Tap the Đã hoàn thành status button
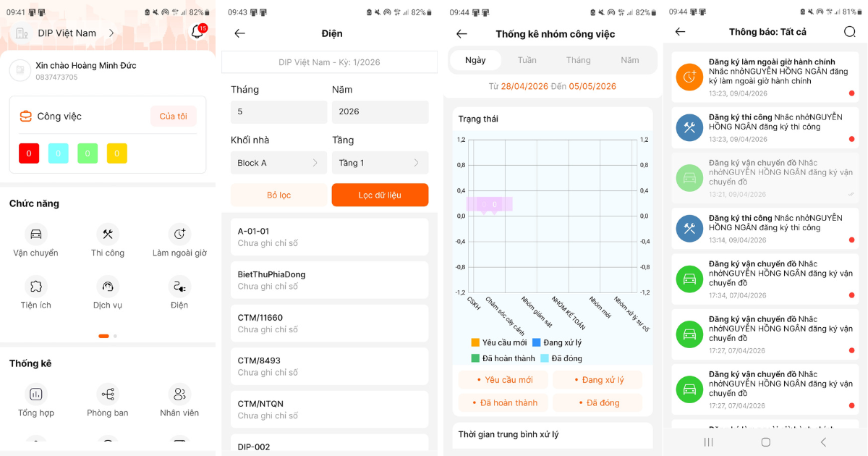 [x=503, y=402]
